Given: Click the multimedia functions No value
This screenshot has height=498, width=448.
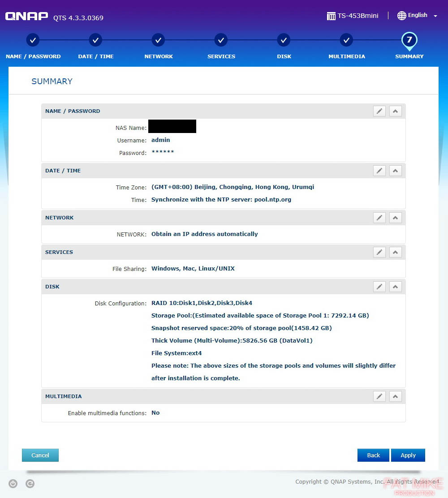Looking at the screenshot, I should [155, 413].
